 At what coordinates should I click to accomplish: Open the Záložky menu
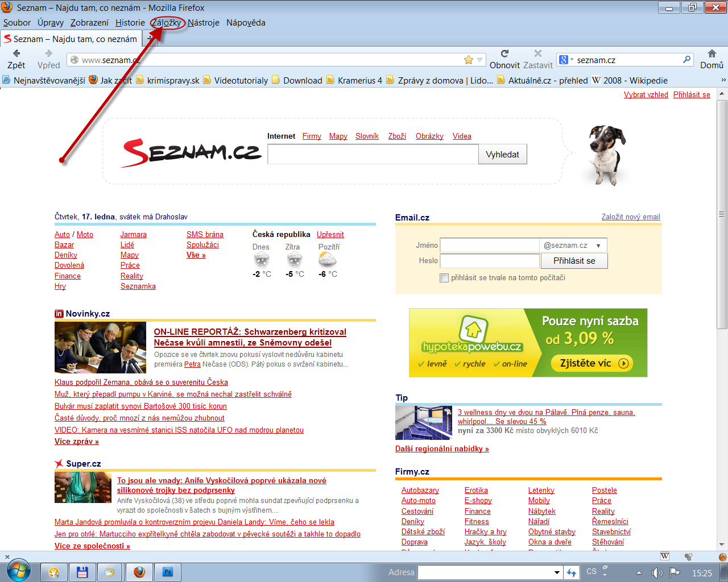[x=167, y=23]
